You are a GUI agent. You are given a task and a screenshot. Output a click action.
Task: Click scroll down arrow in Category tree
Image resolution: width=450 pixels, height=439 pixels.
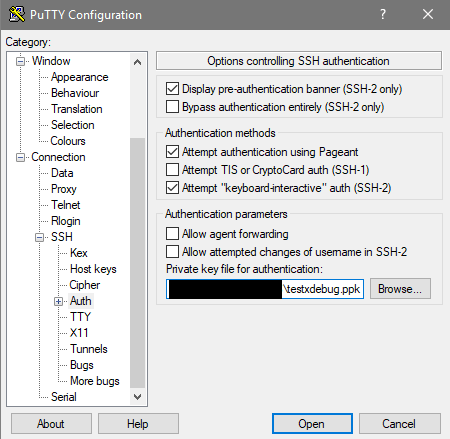pyautogui.click(x=137, y=397)
